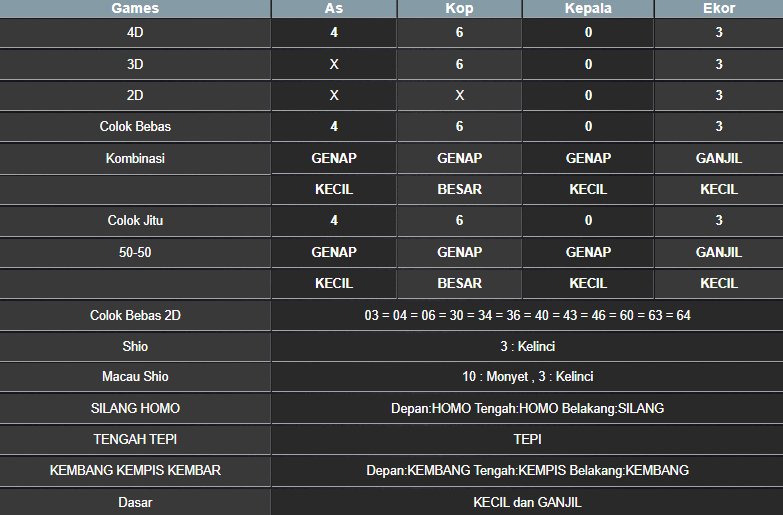The height and width of the screenshot is (515, 783).
Task: Click Macau Shio value 10 : Monyet
Action: click(495, 376)
